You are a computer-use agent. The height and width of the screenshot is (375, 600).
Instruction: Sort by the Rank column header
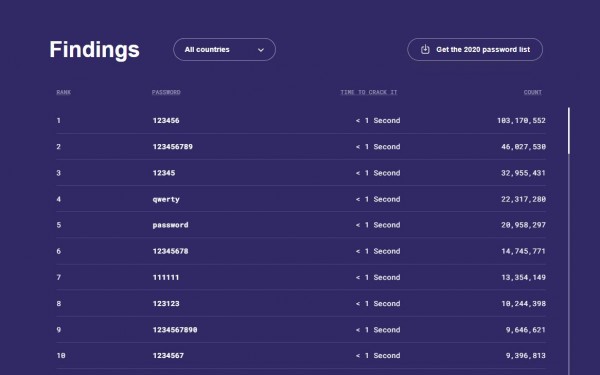[64, 92]
